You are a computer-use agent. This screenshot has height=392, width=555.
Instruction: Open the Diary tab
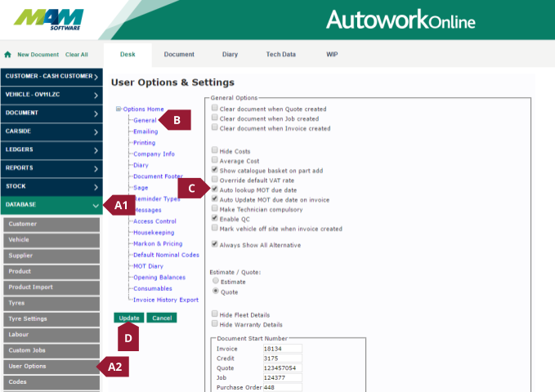(x=230, y=55)
